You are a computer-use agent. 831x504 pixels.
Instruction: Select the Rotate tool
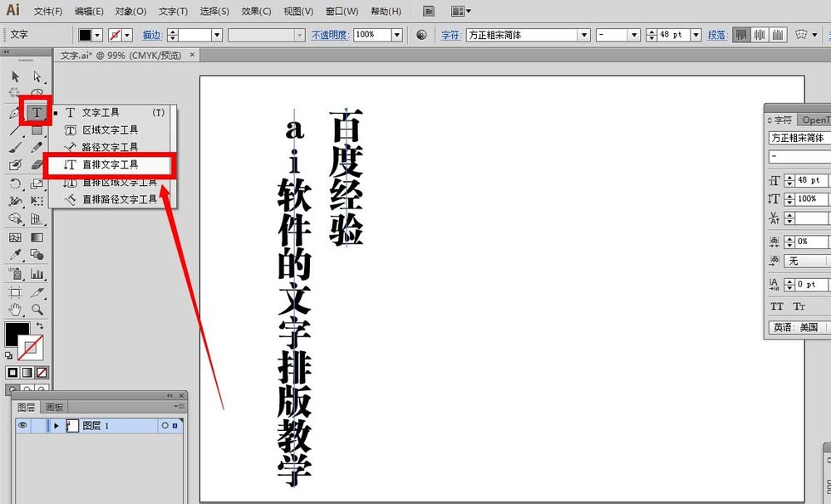click(x=15, y=183)
